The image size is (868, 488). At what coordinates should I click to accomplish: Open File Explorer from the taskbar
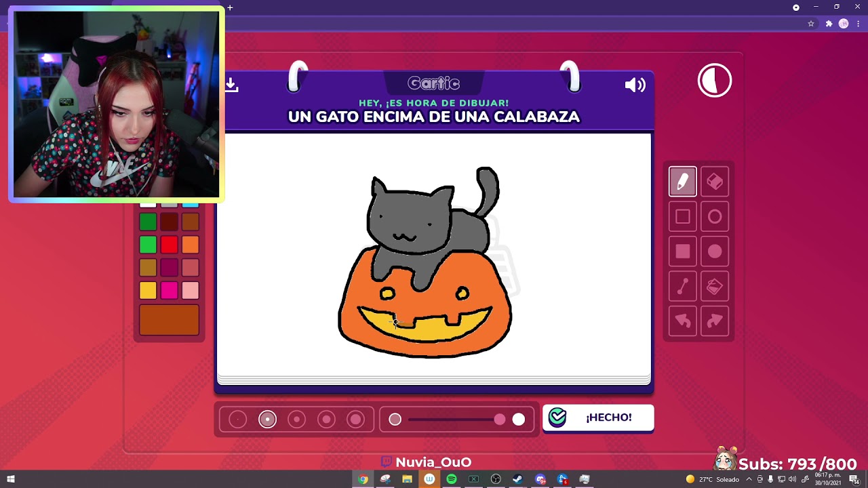point(407,479)
